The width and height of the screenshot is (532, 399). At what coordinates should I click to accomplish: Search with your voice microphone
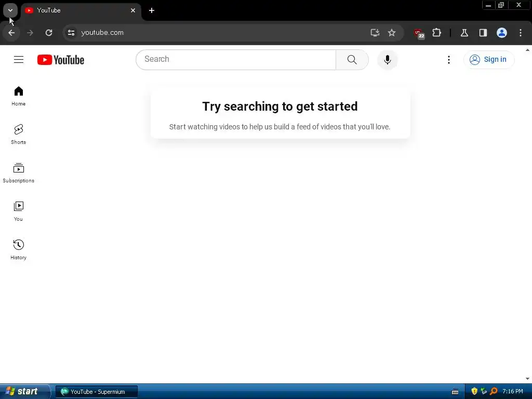388,60
